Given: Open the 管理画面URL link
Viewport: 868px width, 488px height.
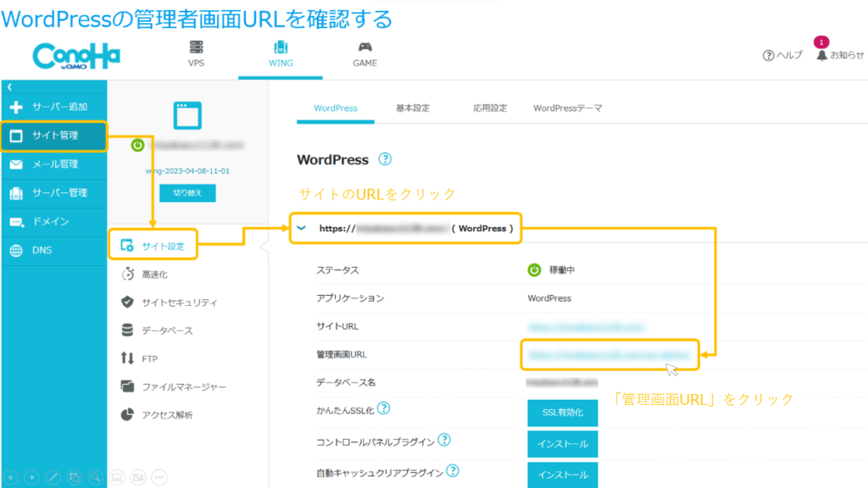Looking at the screenshot, I should click(609, 355).
